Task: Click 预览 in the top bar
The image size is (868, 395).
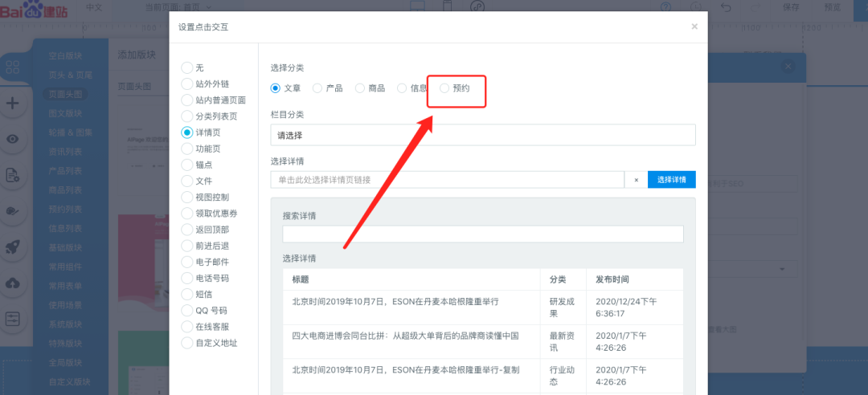Action: click(833, 7)
